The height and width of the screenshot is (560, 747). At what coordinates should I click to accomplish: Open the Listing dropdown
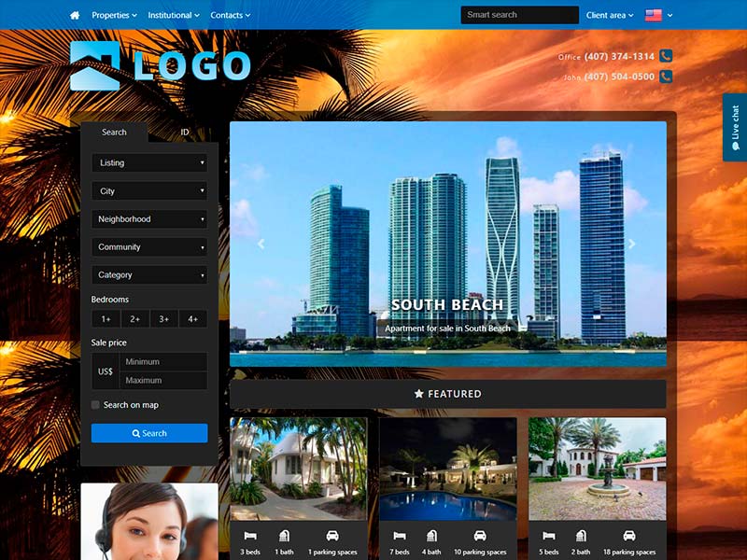coord(149,162)
